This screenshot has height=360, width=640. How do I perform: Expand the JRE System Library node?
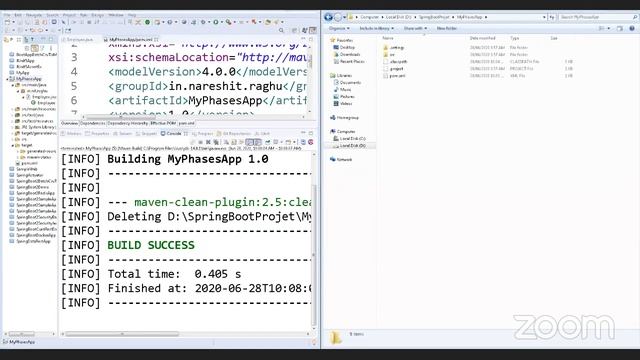(13, 127)
